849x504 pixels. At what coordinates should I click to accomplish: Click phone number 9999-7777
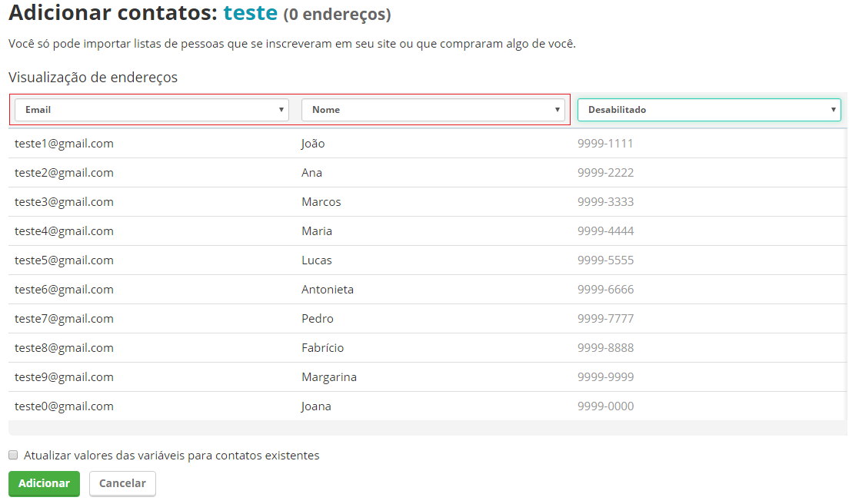(x=605, y=319)
